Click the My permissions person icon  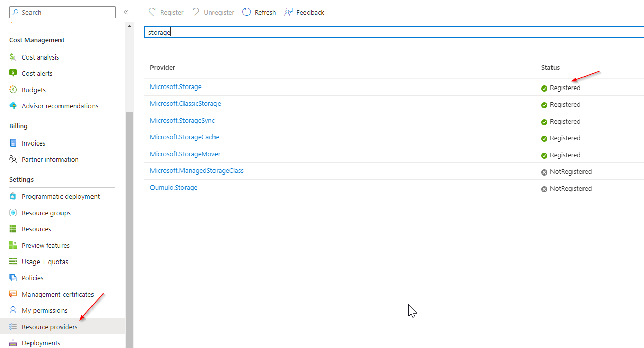tap(13, 310)
